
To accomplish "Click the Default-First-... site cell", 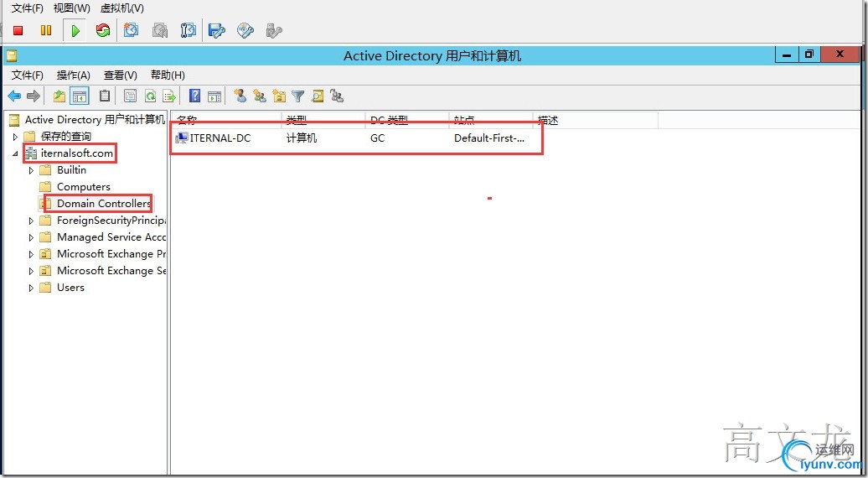I will click(489, 138).
